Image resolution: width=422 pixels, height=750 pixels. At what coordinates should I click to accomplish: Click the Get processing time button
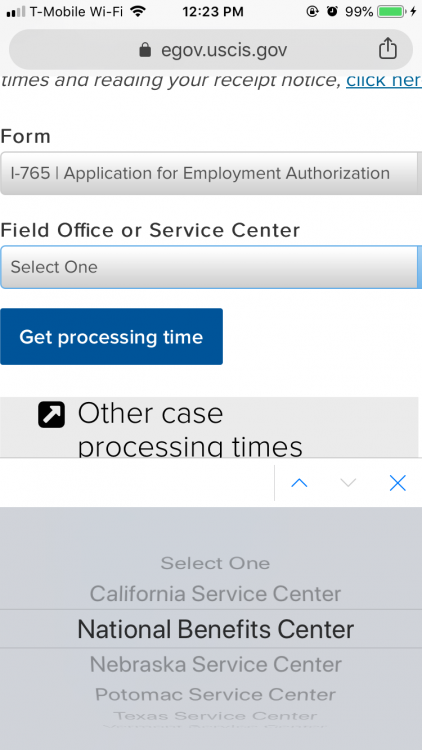[x=111, y=337]
